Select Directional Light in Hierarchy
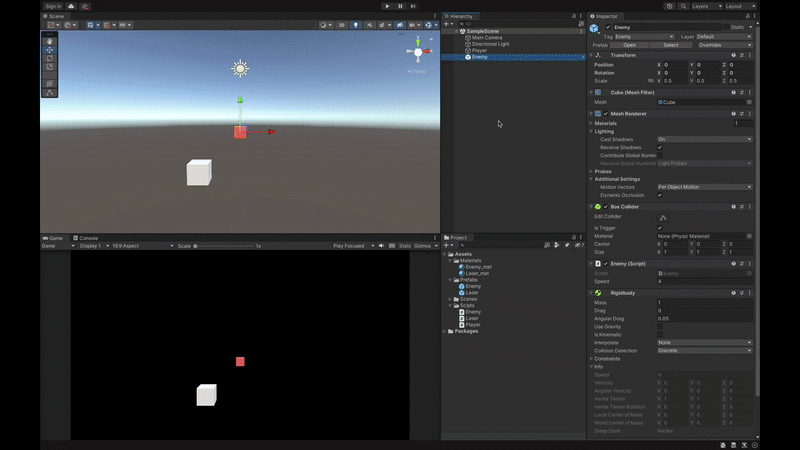 [490, 44]
